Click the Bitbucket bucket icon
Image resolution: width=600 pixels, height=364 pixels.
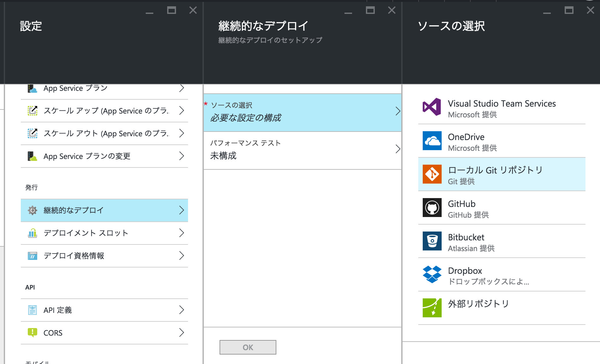(432, 241)
